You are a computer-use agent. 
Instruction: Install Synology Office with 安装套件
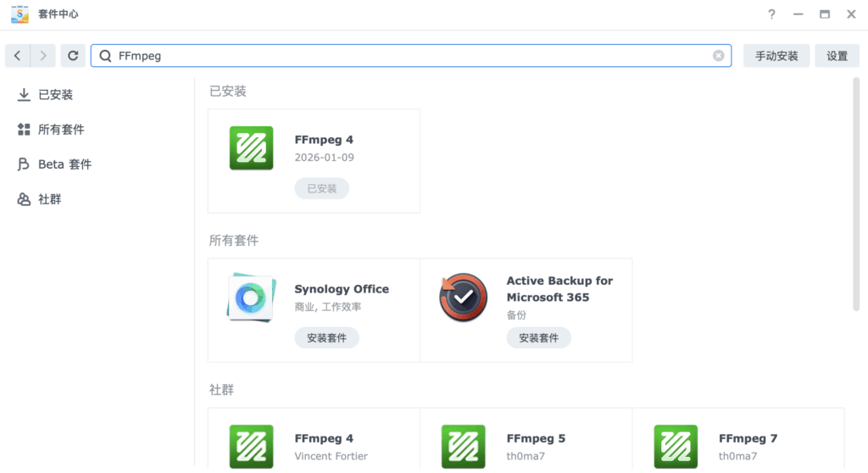point(326,337)
